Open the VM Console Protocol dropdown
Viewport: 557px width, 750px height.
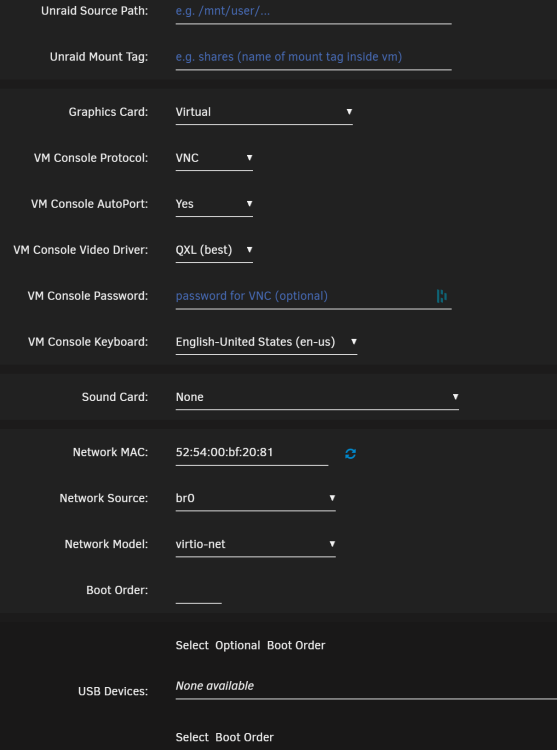[214, 158]
